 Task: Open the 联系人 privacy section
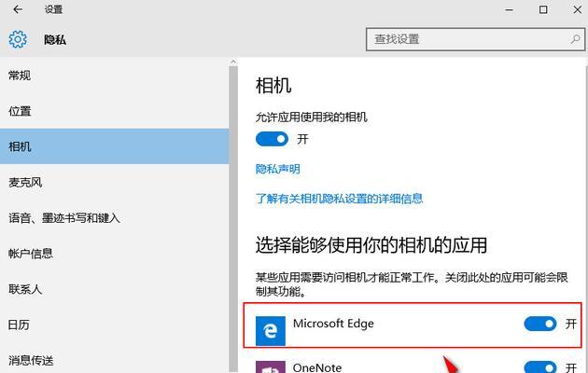pyautogui.click(x=115, y=289)
